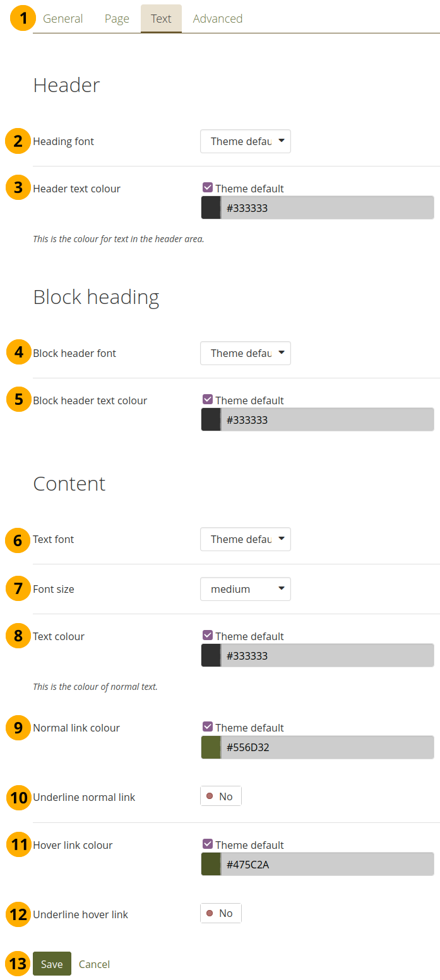
Task: Open the Text font dropdown
Action: tap(245, 539)
